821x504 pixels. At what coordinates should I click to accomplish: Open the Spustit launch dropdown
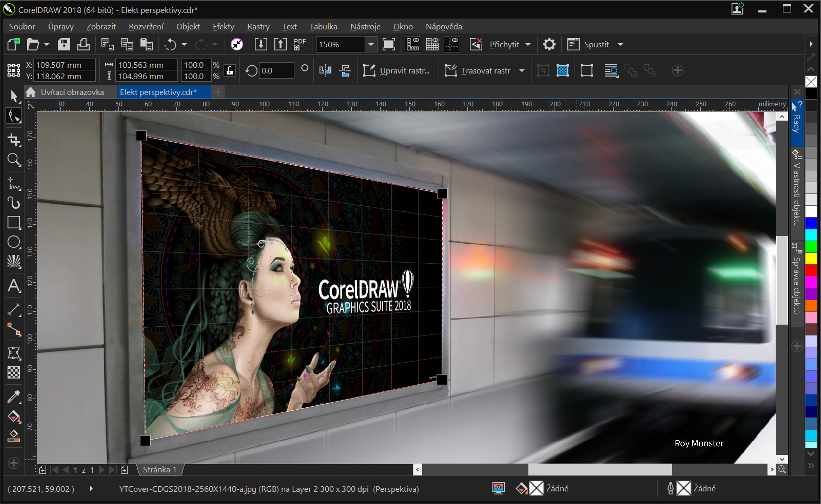point(620,44)
